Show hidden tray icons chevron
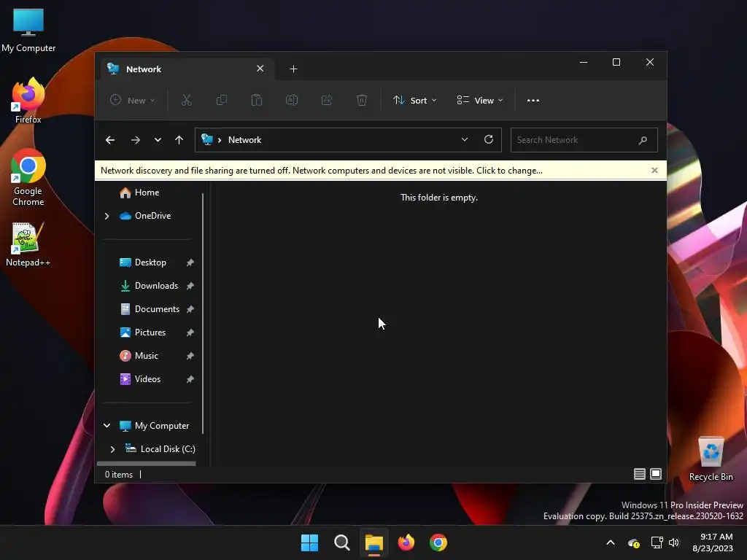The width and height of the screenshot is (747, 560). (611, 542)
